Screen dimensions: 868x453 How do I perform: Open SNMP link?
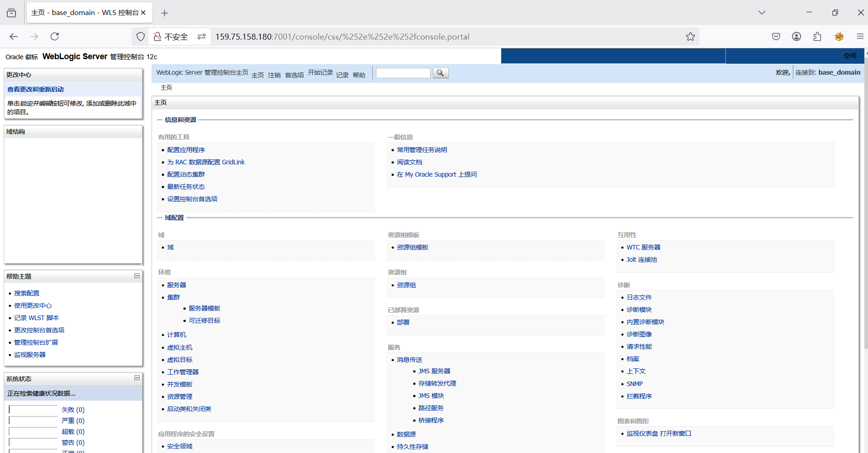point(635,384)
